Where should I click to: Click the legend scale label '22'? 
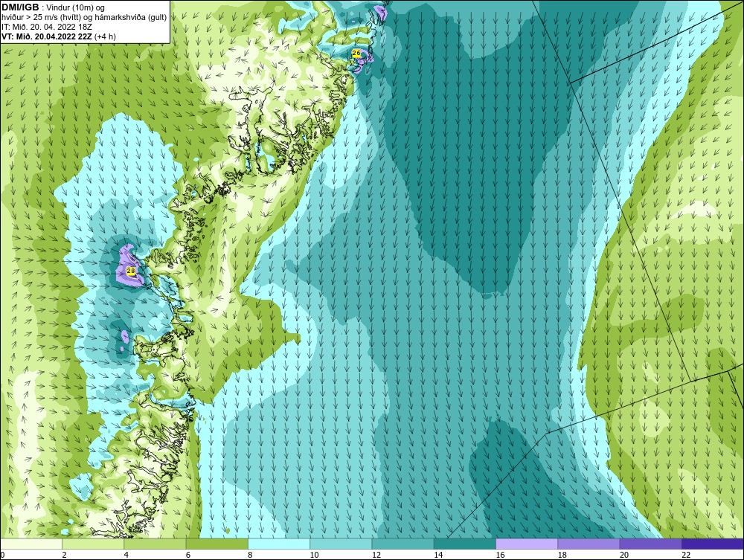pos(686,555)
